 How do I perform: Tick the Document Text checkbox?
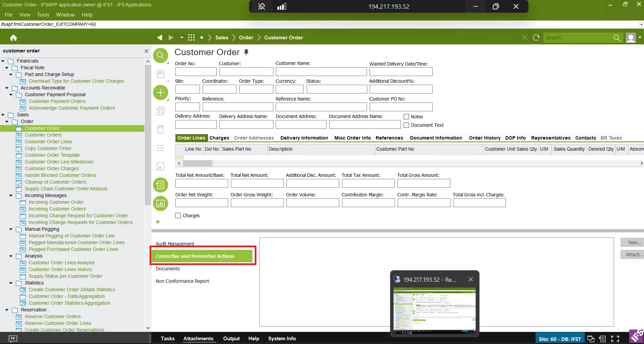[x=406, y=125]
